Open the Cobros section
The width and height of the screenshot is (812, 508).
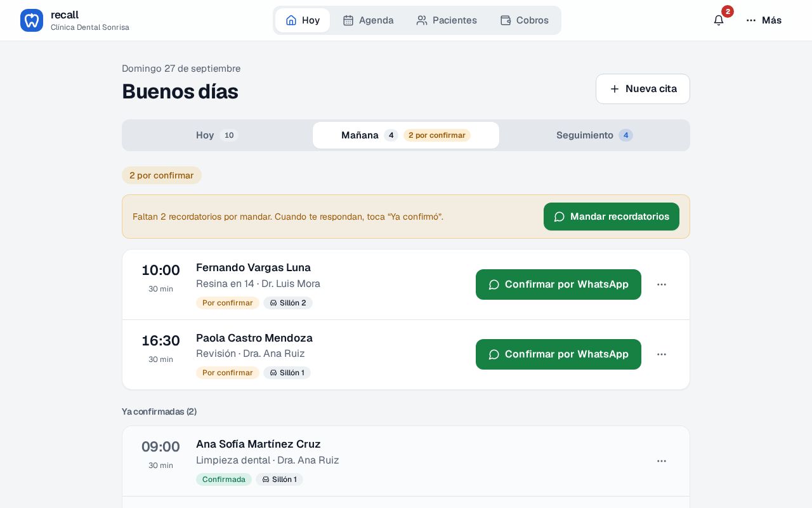[x=524, y=20]
